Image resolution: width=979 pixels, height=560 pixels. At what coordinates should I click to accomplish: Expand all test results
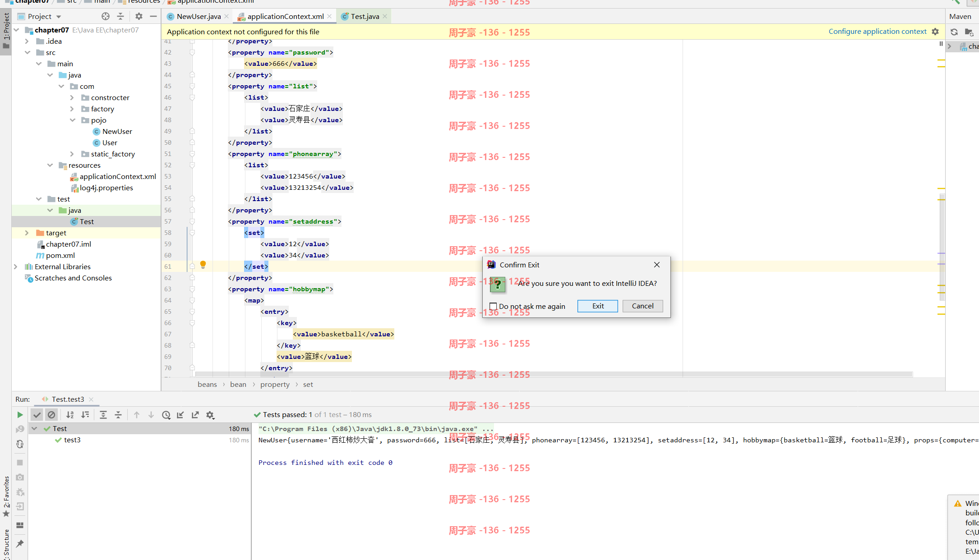tap(103, 415)
